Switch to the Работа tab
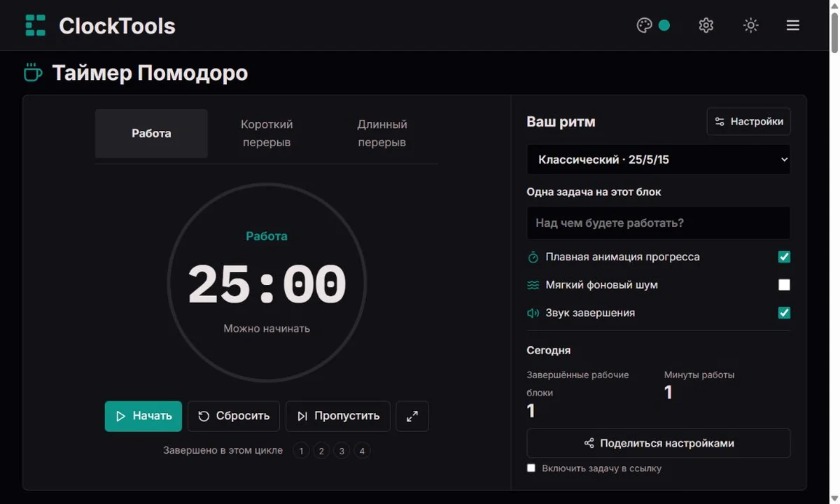Screen dimensions: 840x504 point(151,133)
